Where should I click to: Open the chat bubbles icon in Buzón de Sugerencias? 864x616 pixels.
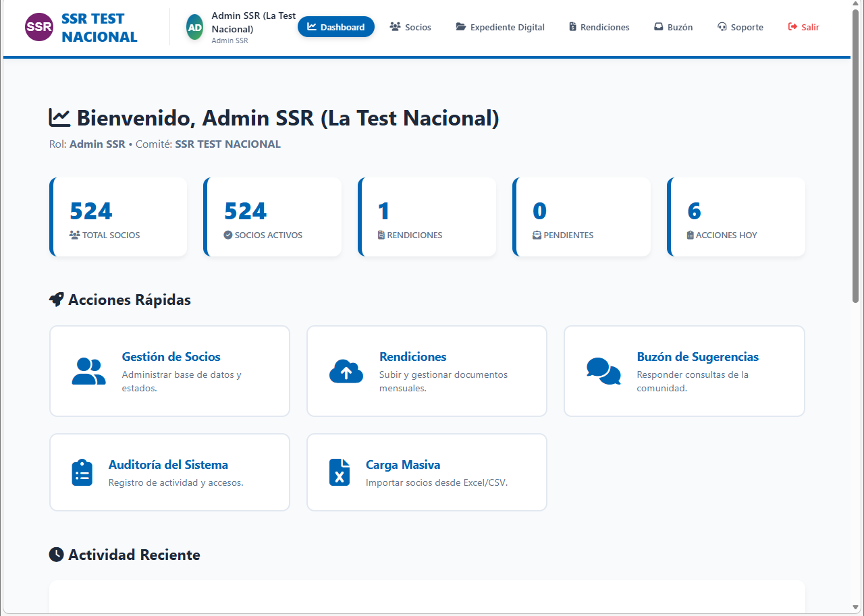(603, 370)
